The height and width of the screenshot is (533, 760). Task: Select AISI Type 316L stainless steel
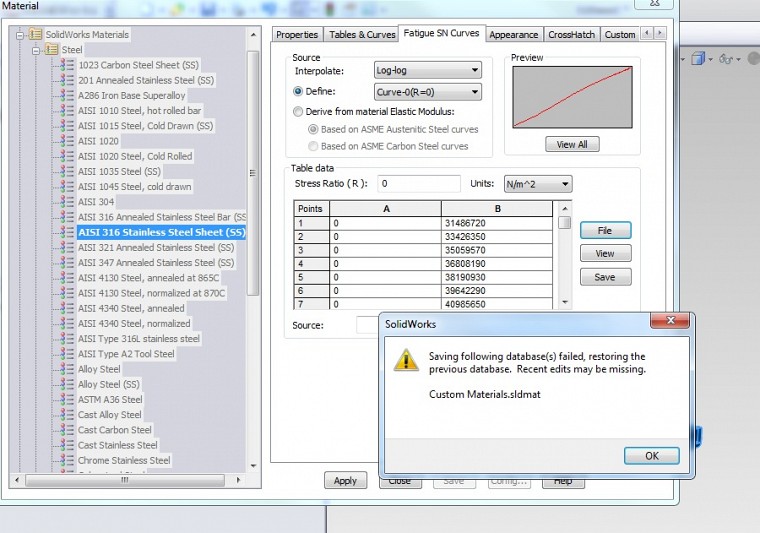coord(139,339)
